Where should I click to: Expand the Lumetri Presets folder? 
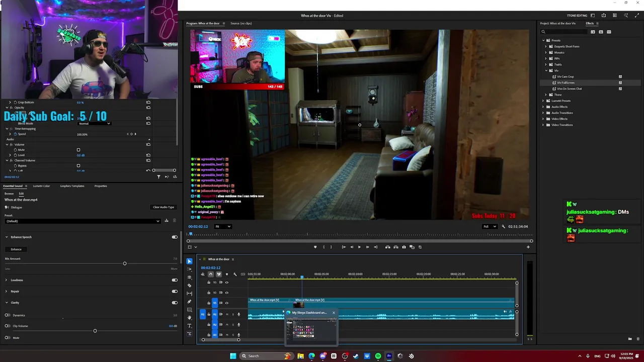[x=543, y=101]
